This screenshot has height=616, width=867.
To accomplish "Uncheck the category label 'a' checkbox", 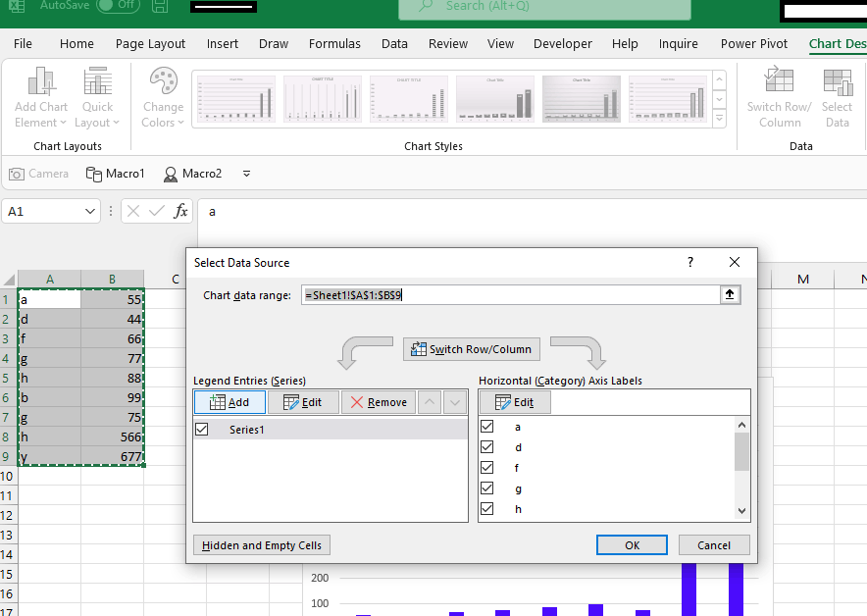I will click(487, 427).
